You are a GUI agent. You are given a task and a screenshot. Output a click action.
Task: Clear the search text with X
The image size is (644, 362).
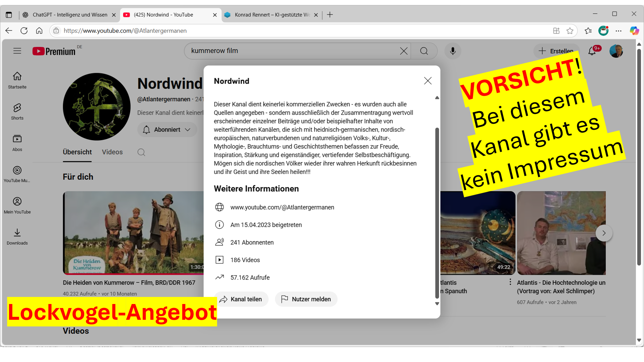pos(404,51)
